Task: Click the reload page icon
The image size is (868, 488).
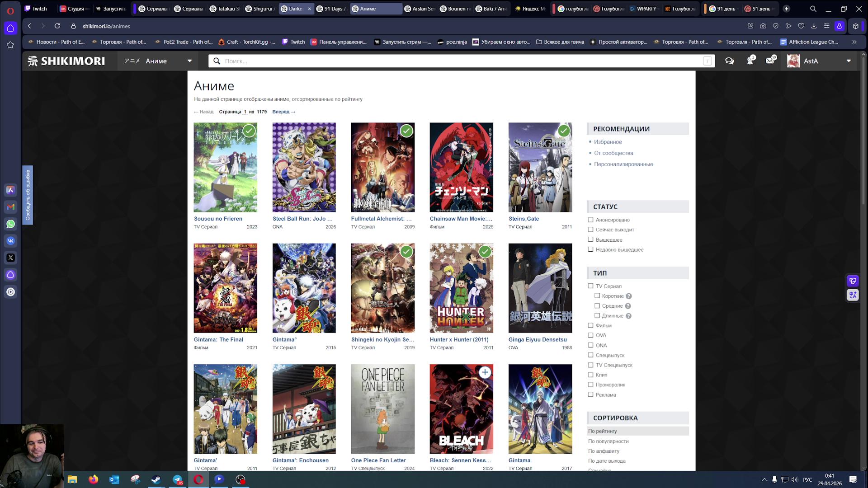Action: [57, 26]
